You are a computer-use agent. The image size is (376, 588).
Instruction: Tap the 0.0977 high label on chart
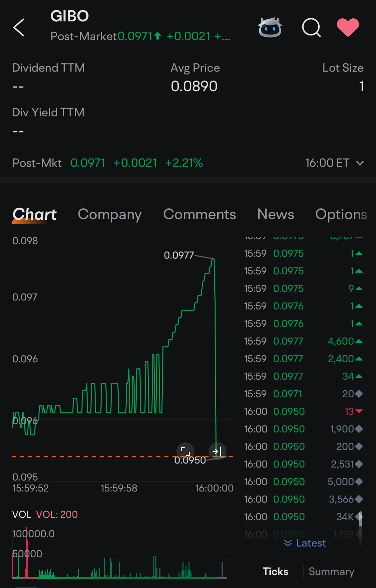(179, 255)
